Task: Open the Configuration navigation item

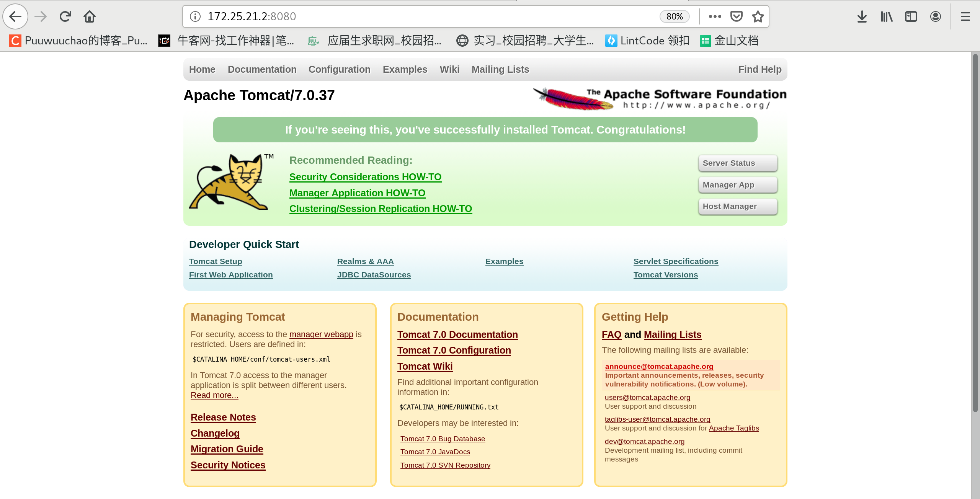Action: pos(340,69)
